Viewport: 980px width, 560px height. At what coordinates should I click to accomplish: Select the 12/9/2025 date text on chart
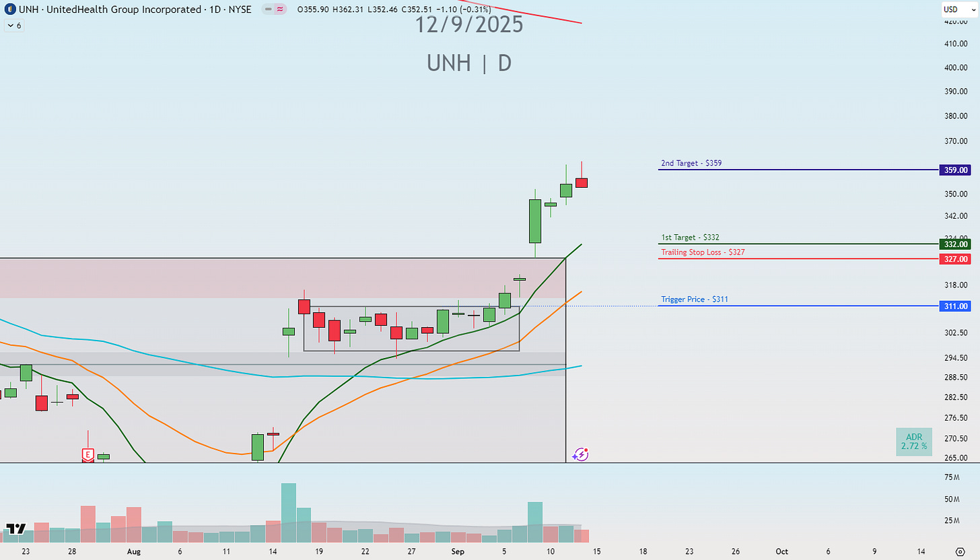(468, 25)
